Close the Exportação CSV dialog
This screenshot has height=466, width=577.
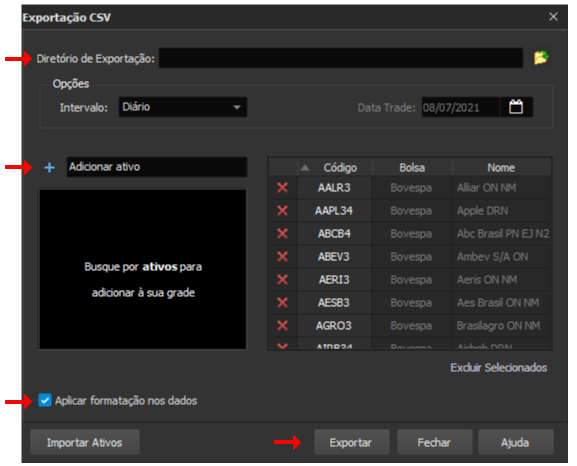point(553,17)
